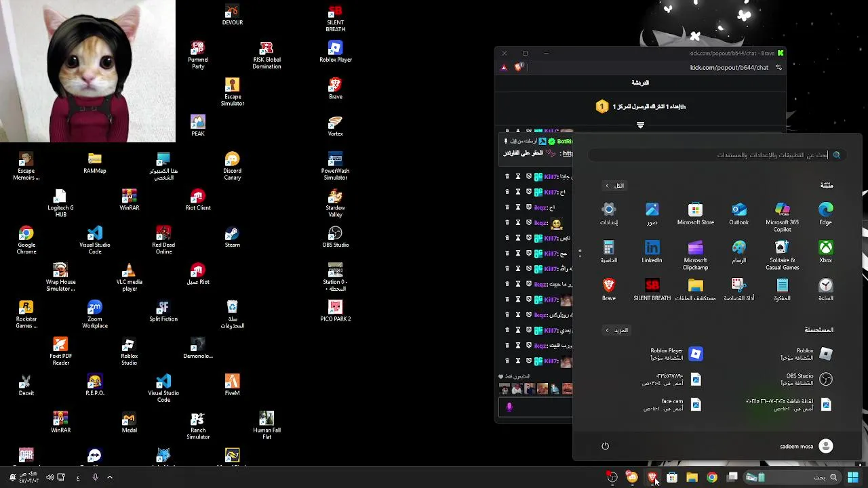Image resolution: width=868 pixels, height=488 pixels.
Task: Open Google Chrome from taskbar
Action: [712, 477]
